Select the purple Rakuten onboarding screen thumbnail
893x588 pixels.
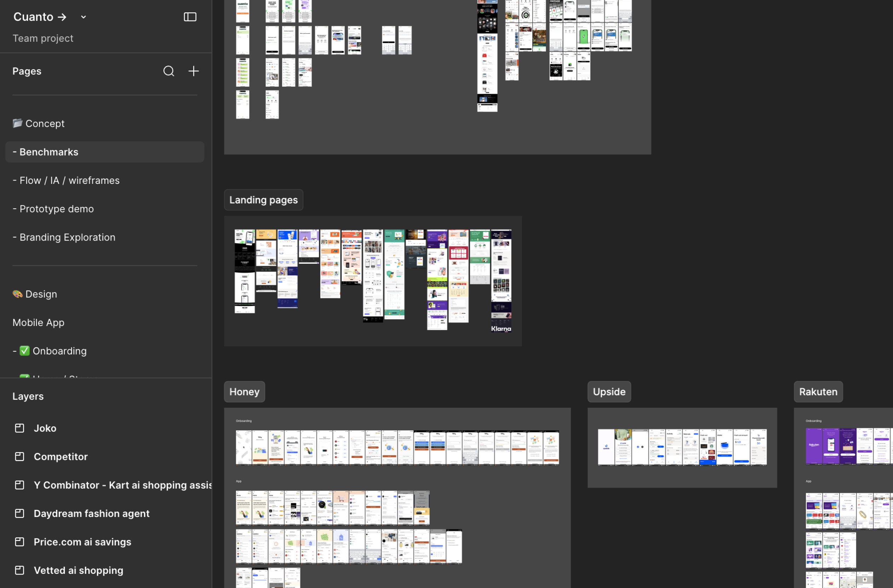pyautogui.click(x=814, y=446)
